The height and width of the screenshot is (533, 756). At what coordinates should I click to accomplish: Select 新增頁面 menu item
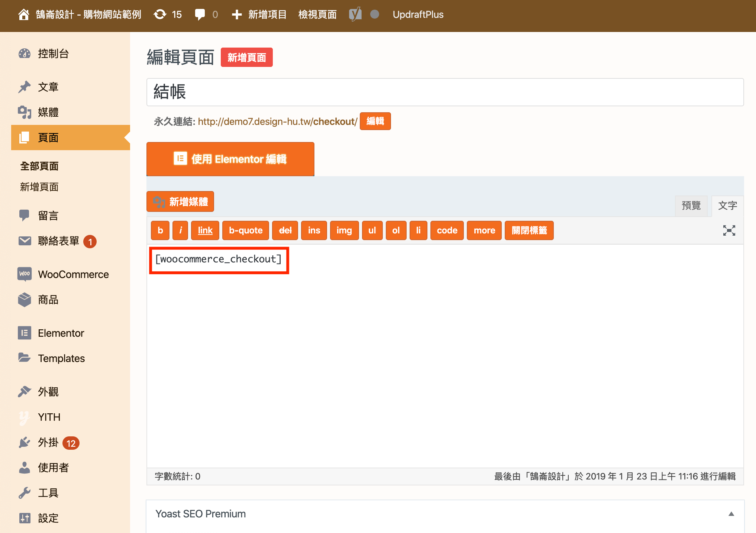[41, 186]
